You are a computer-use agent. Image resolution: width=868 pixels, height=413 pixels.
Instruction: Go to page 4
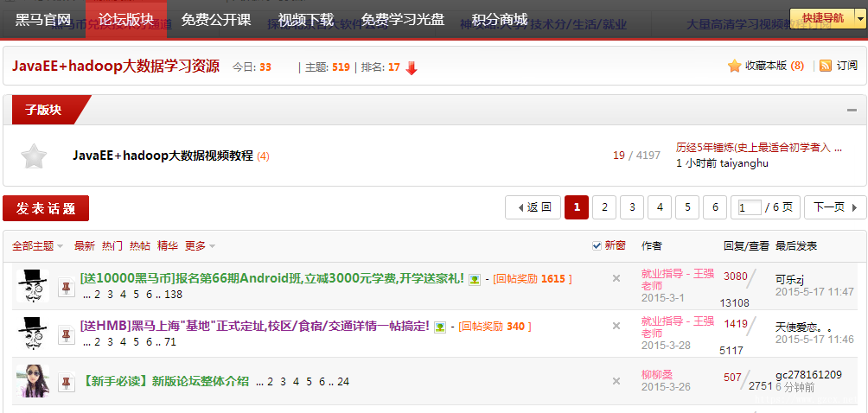pyautogui.click(x=660, y=207)
